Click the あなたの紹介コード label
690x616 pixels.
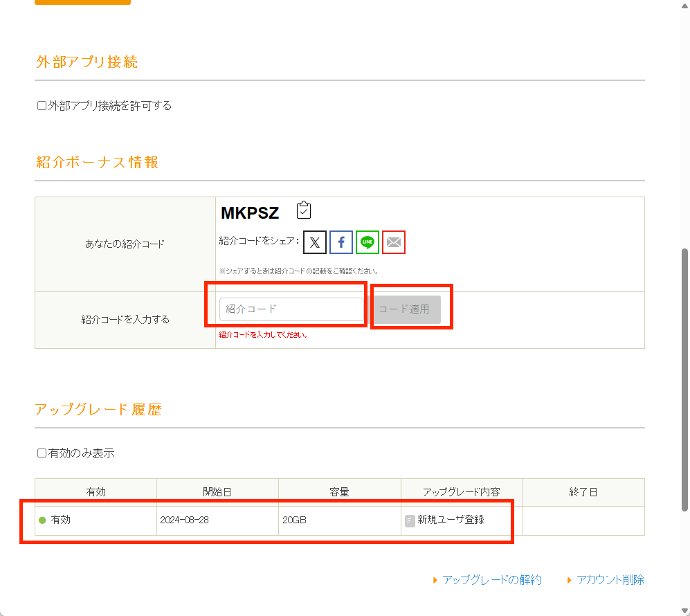pos(125,244)
